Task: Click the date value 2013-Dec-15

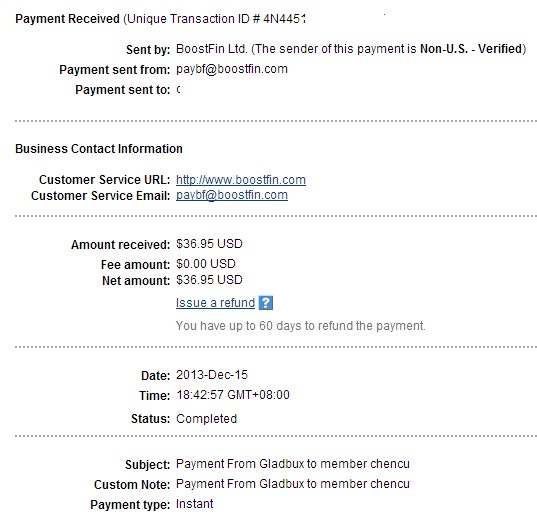Action: (212, 375)
